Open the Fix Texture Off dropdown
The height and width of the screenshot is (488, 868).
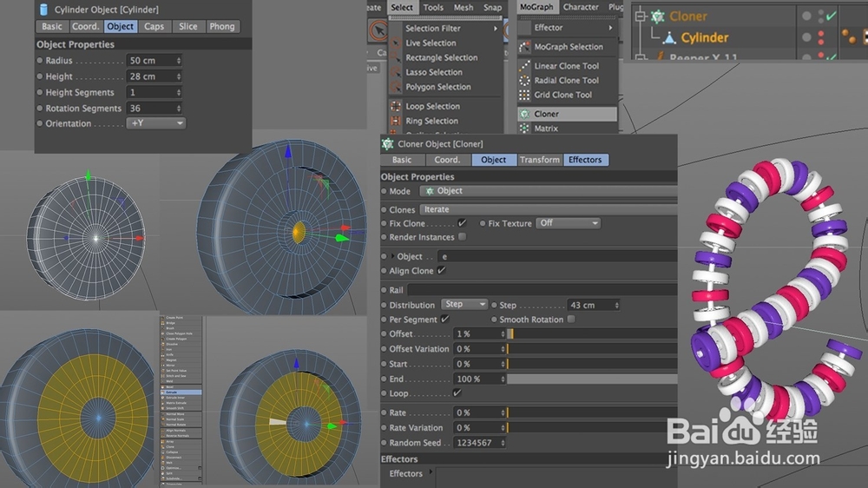tap(569, 223)
